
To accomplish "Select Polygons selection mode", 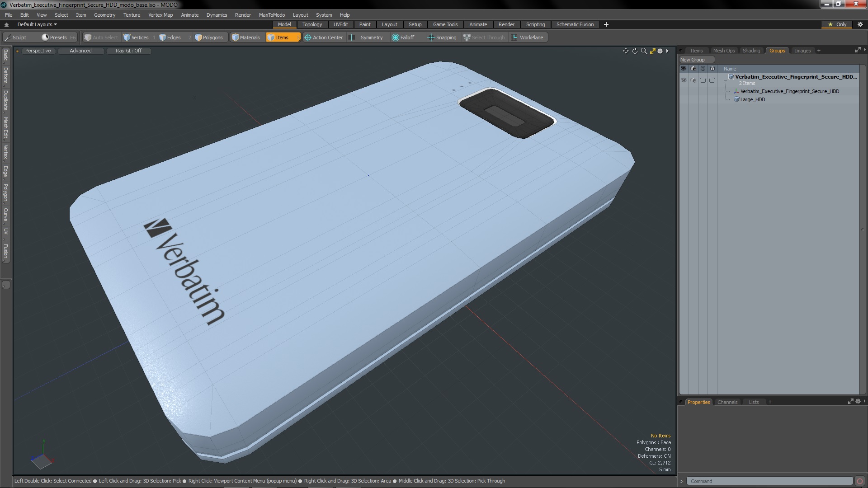I will [209, 38].
